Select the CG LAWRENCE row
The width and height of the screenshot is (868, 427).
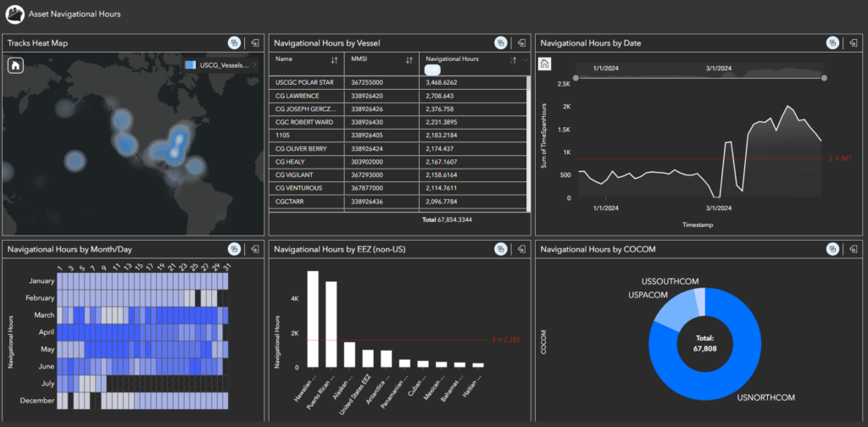click(398, 96)
